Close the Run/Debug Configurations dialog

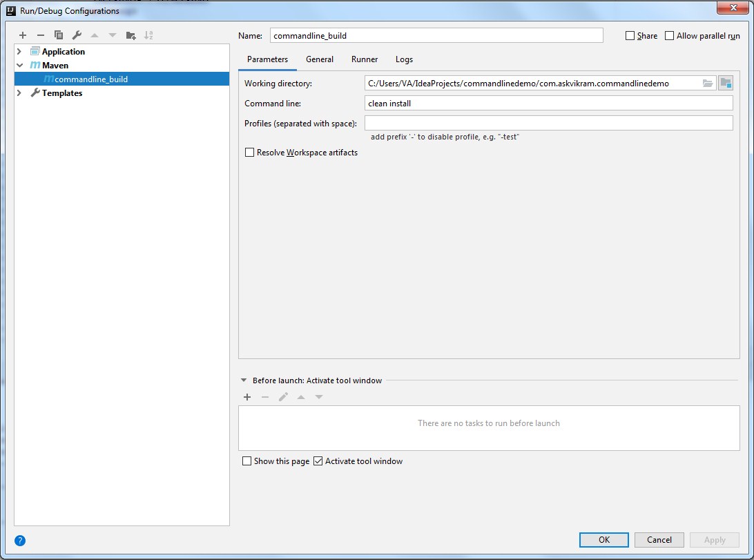coord(733,7)
